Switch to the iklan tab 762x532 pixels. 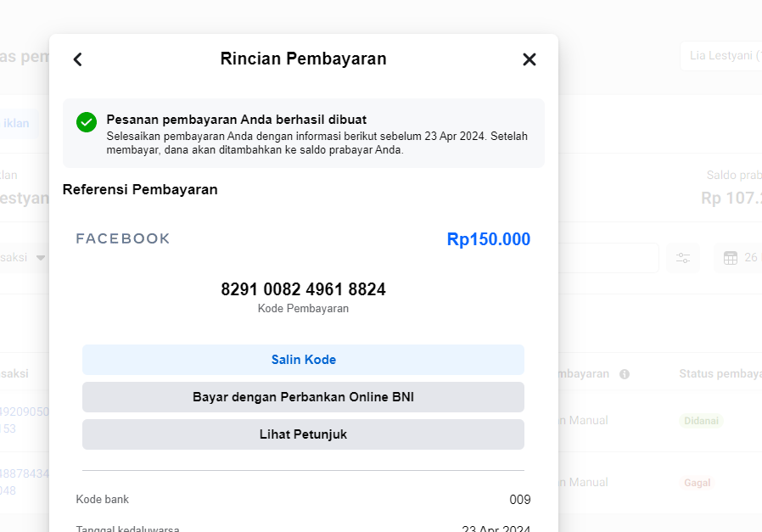tap(16, 123)
